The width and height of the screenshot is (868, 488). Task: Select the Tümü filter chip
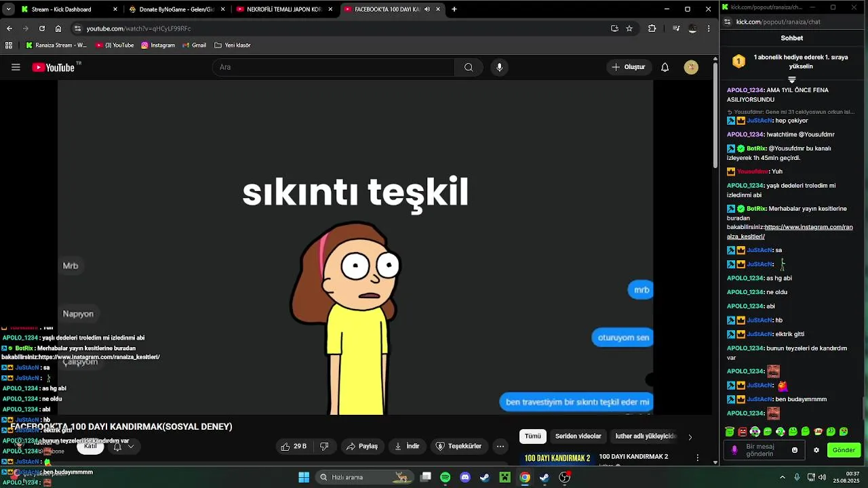pyautogui.click(x=533, y=436)
